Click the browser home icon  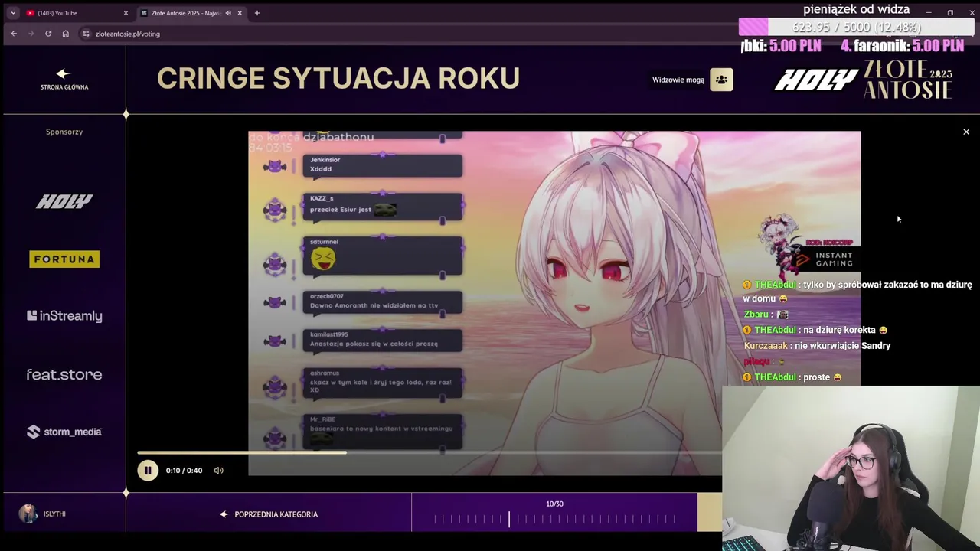tap(66, 34)
